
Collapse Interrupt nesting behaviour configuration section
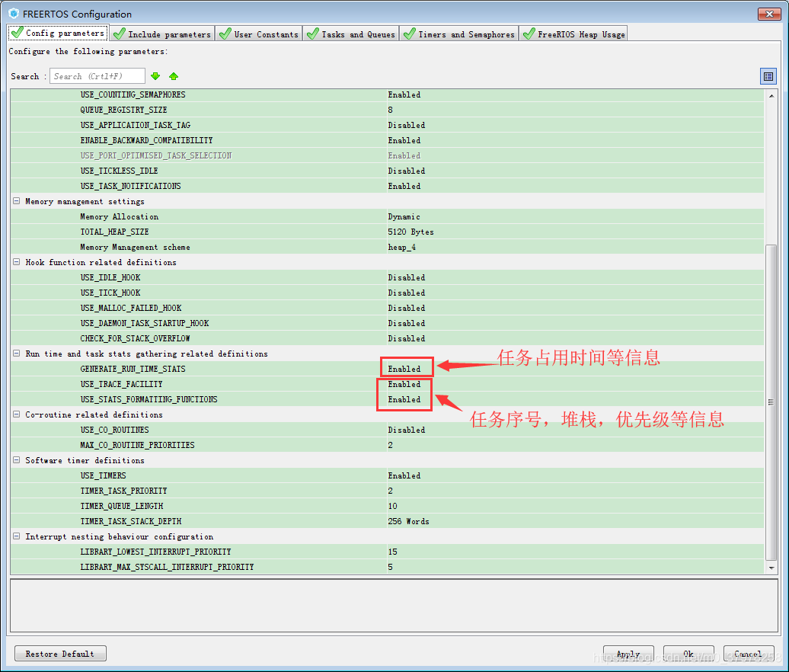pyautogui.click(x=17, y=536)
